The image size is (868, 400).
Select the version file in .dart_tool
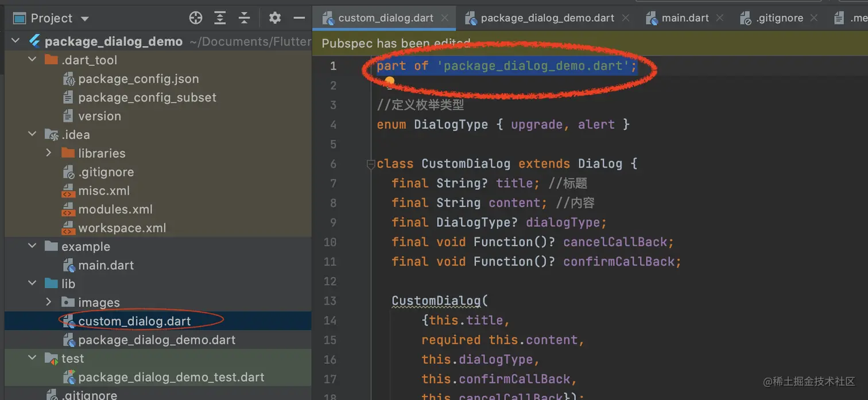click(x=99, y=116)
